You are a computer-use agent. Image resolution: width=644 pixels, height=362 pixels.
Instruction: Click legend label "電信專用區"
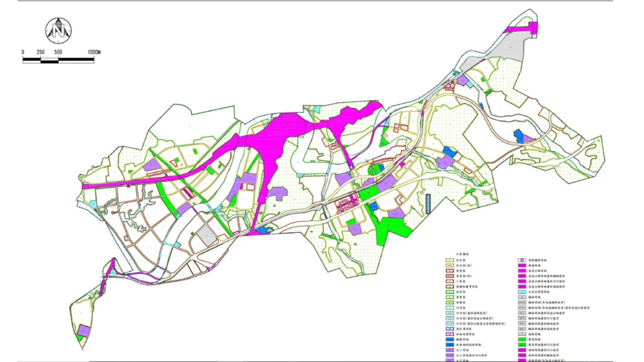[x=464, y=329]
